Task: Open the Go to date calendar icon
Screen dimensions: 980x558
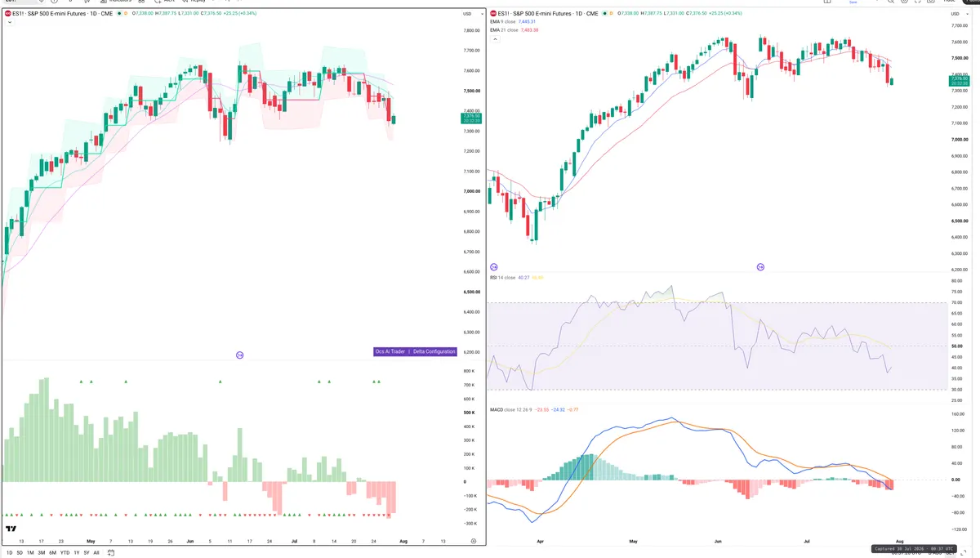Action: coord(110,553)
